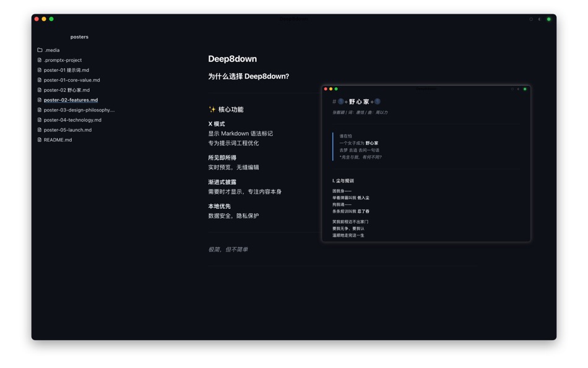Open poster-03-design-philosophy file

77,110
